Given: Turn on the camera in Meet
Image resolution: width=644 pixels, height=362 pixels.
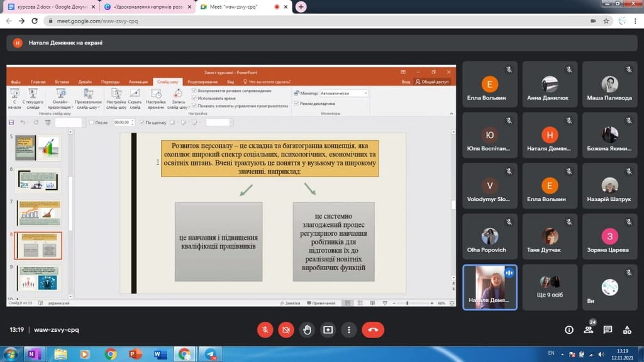Looking at the screenshot, I should [x=286, y=329].
